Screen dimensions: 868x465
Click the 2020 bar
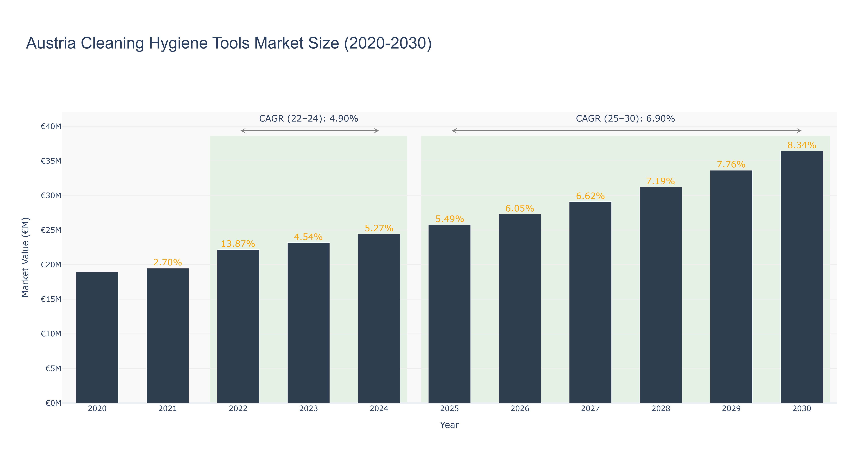[x=97, y=337]
